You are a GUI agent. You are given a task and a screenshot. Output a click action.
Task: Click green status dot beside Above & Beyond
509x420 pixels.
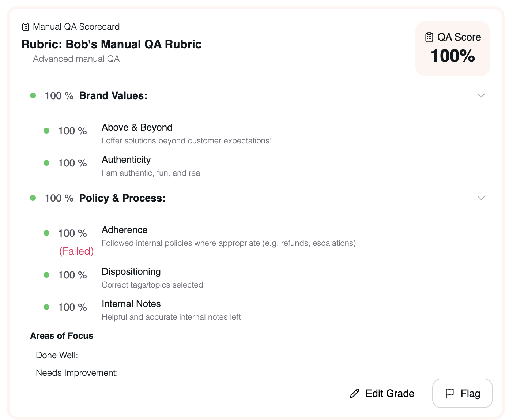[x=46, y=131]
